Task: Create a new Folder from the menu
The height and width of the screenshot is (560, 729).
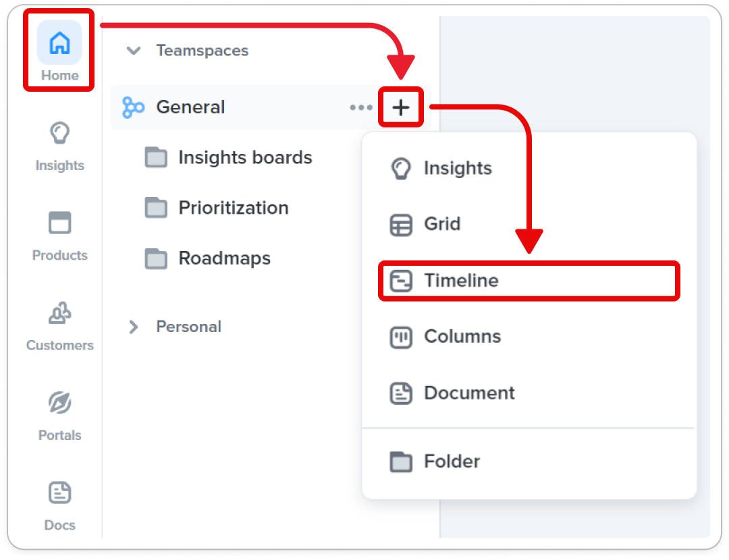Action: coord(529,461)
